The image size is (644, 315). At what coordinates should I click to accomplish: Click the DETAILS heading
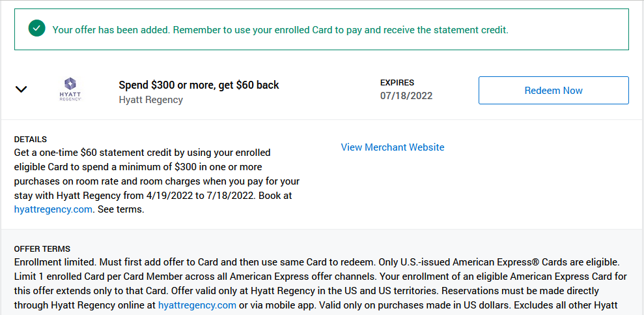pyautogui.click(x=31, y=139)
